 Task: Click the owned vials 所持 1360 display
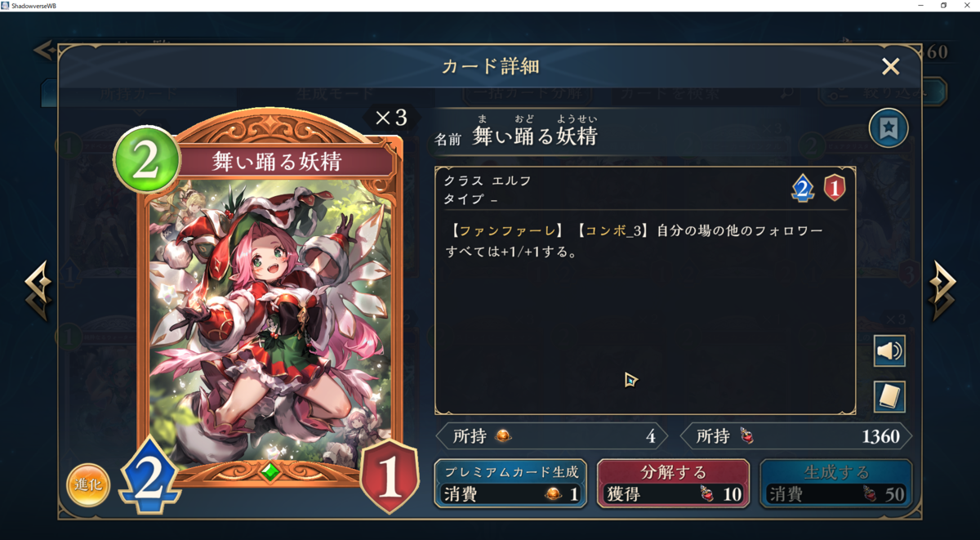point(795,436)
